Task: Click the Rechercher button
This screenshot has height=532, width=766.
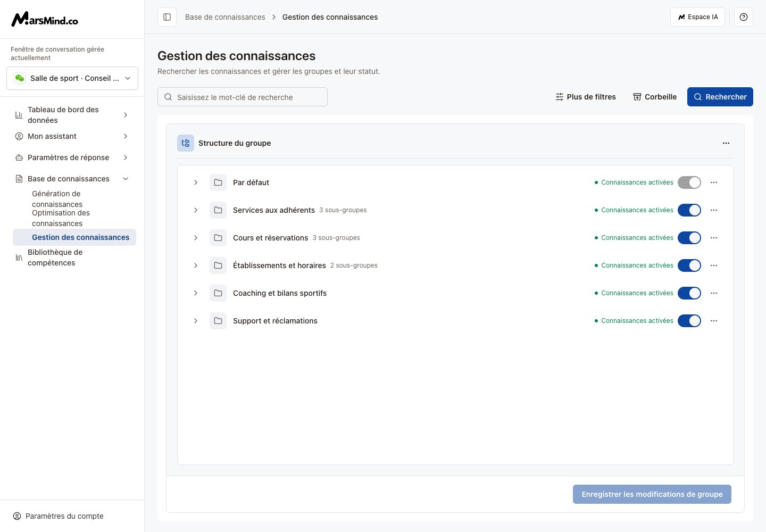Action: pyautogui.click(x=720, y=97)
